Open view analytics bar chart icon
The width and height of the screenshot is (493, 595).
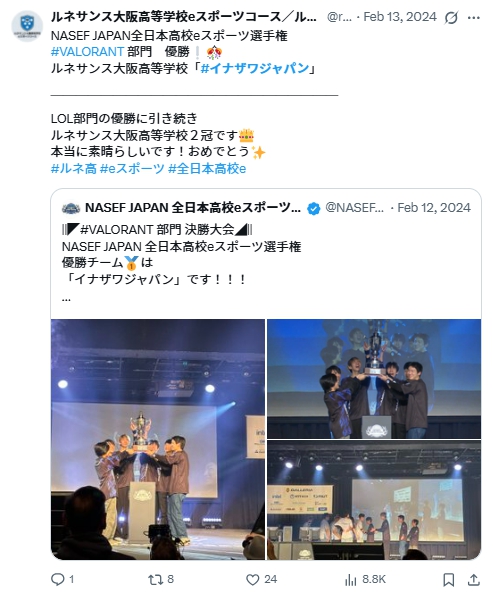pos(351,579)
